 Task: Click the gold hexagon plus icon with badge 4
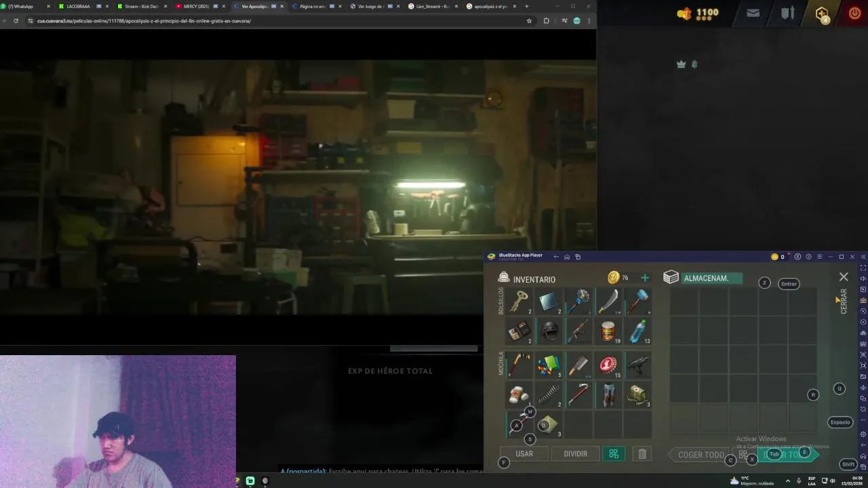pyautogui.click(x=822, y=14)
